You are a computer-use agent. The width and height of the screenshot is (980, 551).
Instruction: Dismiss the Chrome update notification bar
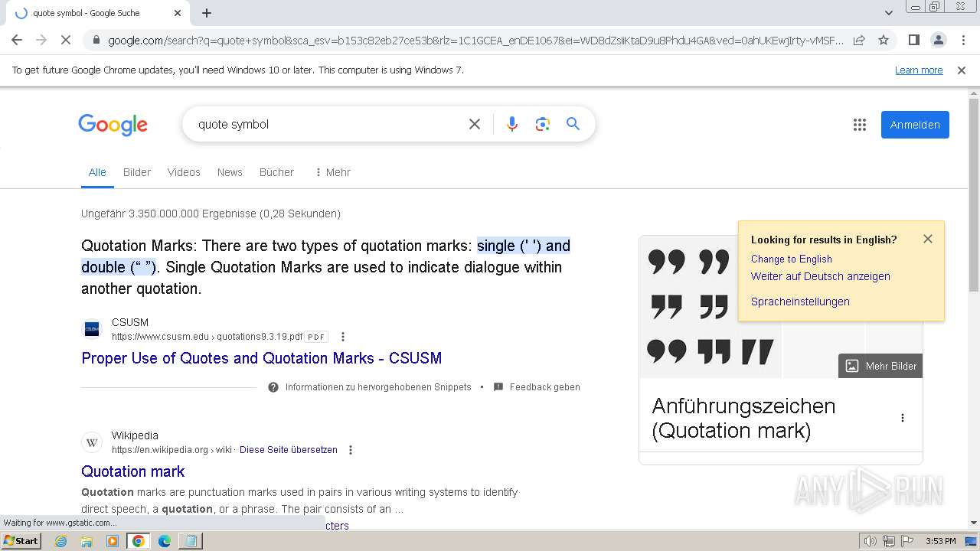point(962,70)
